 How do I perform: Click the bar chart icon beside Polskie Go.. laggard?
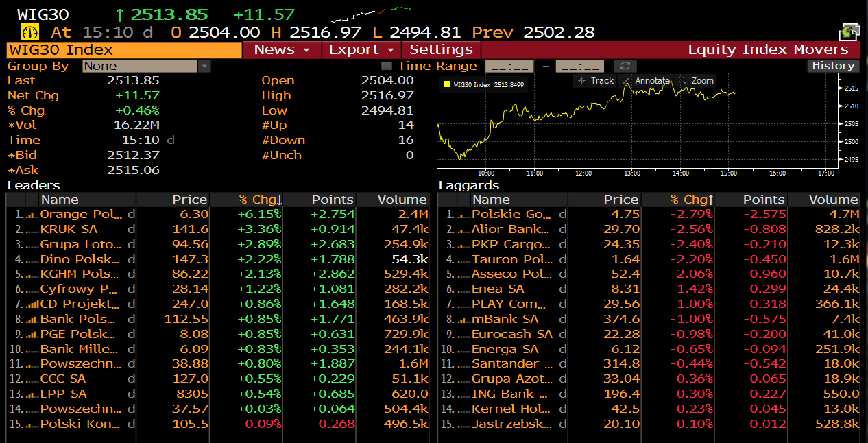[x=464, y=215]
